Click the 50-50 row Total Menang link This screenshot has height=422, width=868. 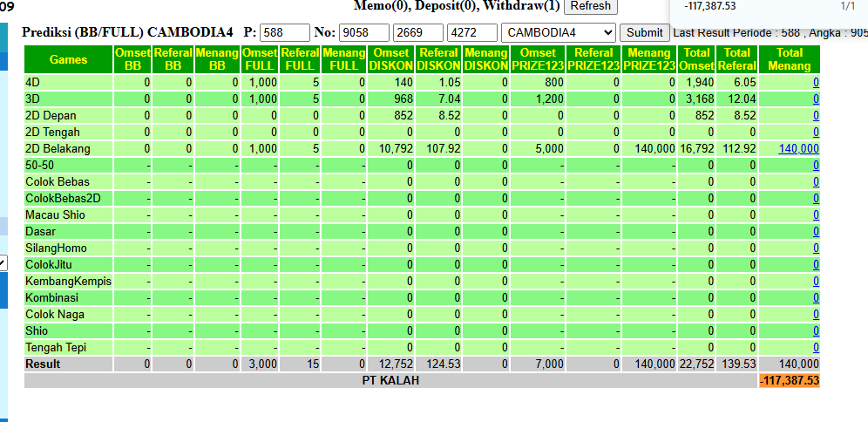pyautogui.click(x=816, y=166)
